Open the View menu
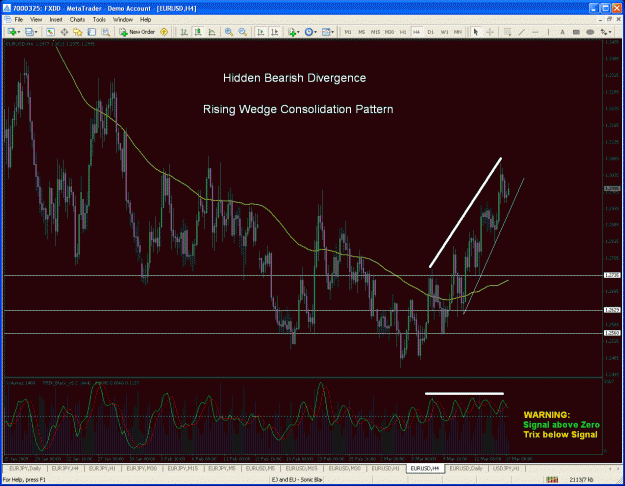Viewport: 625px width, 486px height. [36, 20]
